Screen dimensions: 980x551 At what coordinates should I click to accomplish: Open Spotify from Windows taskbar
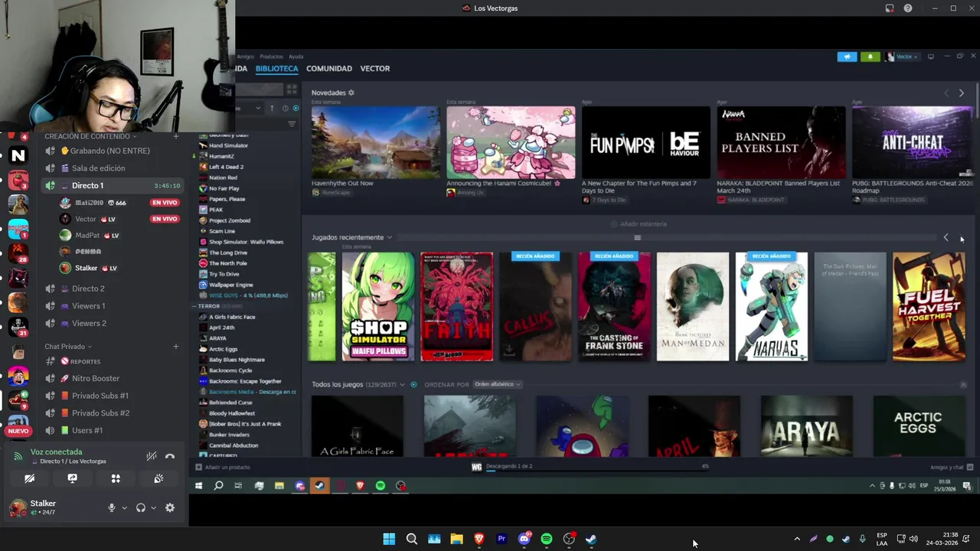(547, 539)
